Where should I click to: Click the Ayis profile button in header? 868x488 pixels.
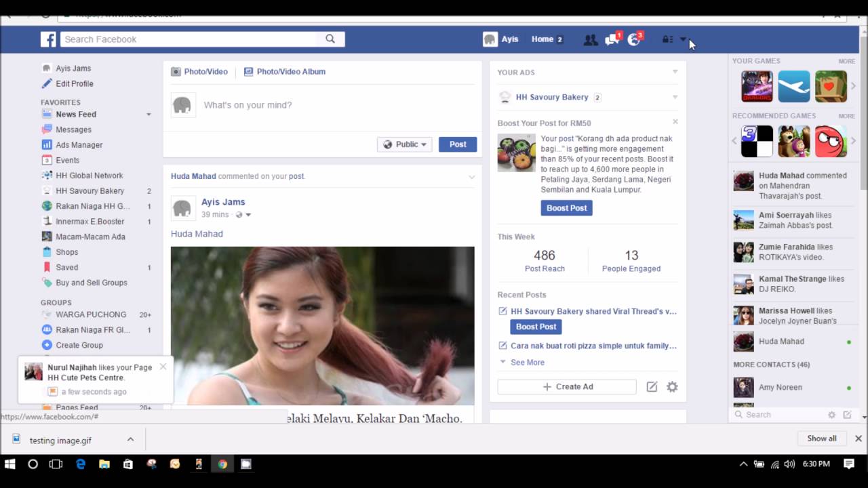click(x=500, y=39)
